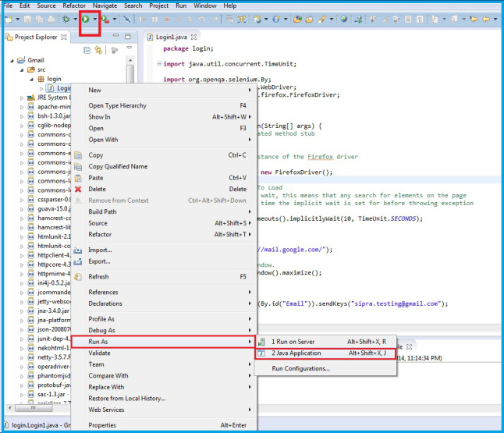Image resolution: width=504 pixels, height=433 pixels.
Task: Click the green Run toolbar button
Action: [x=85, y=18]
